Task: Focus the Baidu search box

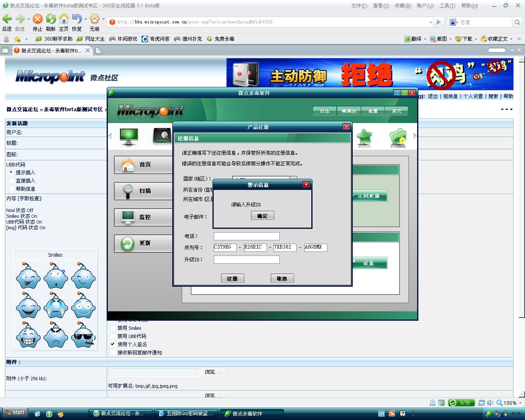Action: pos(484,22)
